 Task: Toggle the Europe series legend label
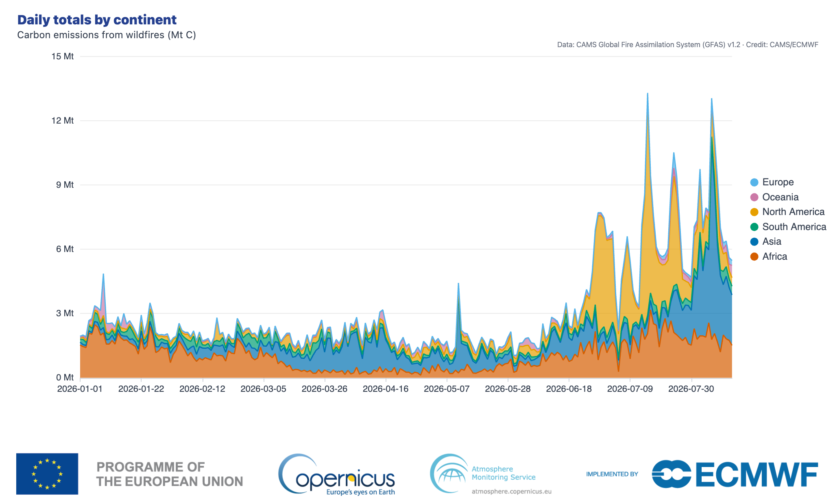coord(778,182)
